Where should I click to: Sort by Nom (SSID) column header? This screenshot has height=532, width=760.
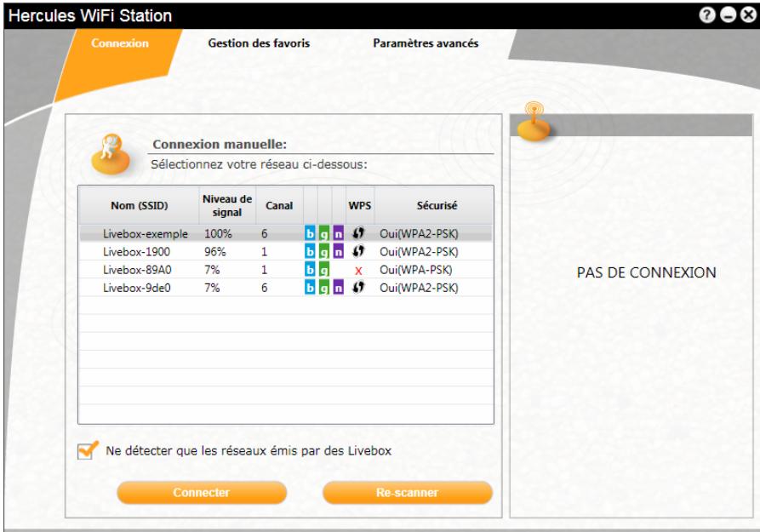pos(139,206)
